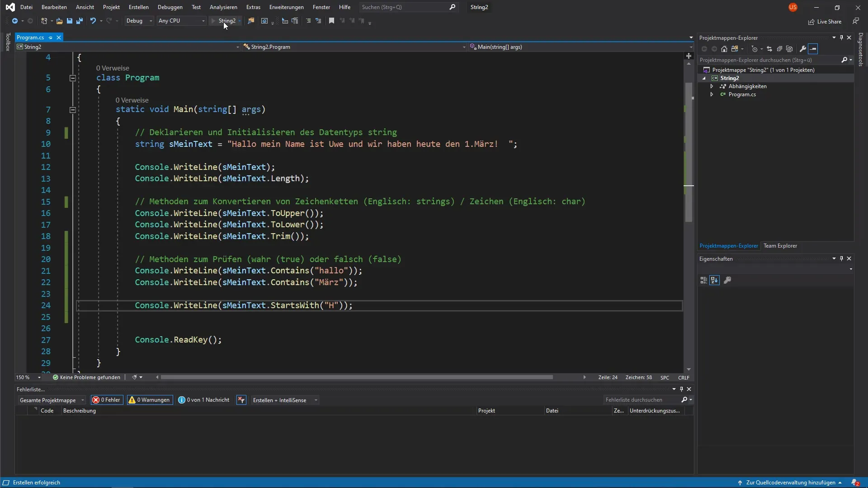Image resolution: width=868 pixels, height=488 pixels.
Task: Click Show All Files icon
Action: pyautogui.click(x=789, y=49)
